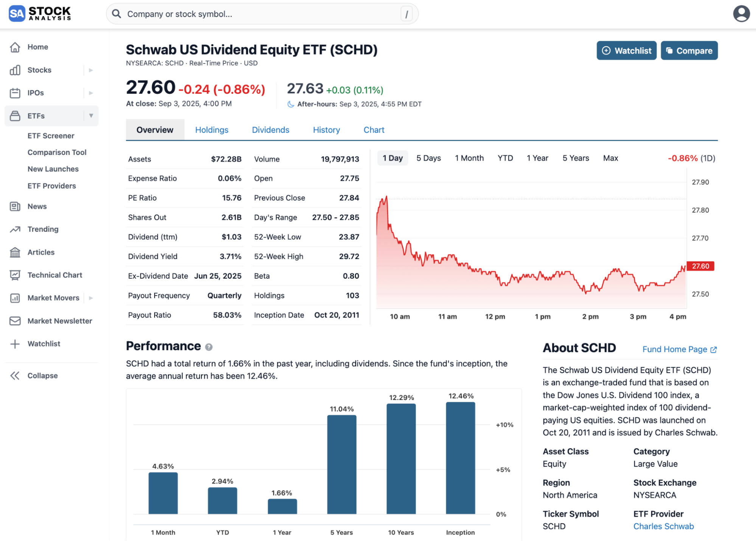756x541 pixels.
Task: Select the 1 Year chart range
Action: click(537, 158)
